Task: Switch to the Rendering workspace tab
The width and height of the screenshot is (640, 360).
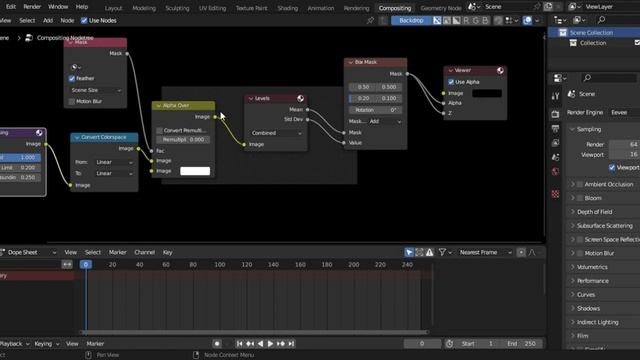Action: 356,8
